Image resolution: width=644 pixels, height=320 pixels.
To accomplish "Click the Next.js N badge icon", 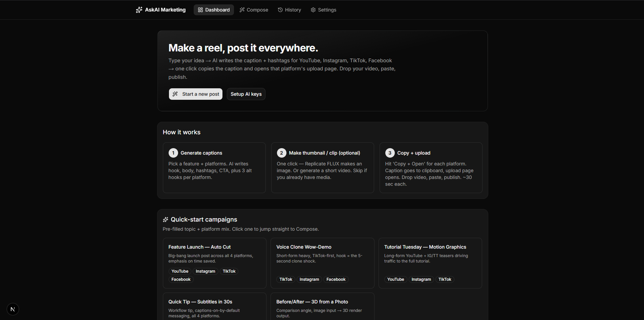I will 13,309.
